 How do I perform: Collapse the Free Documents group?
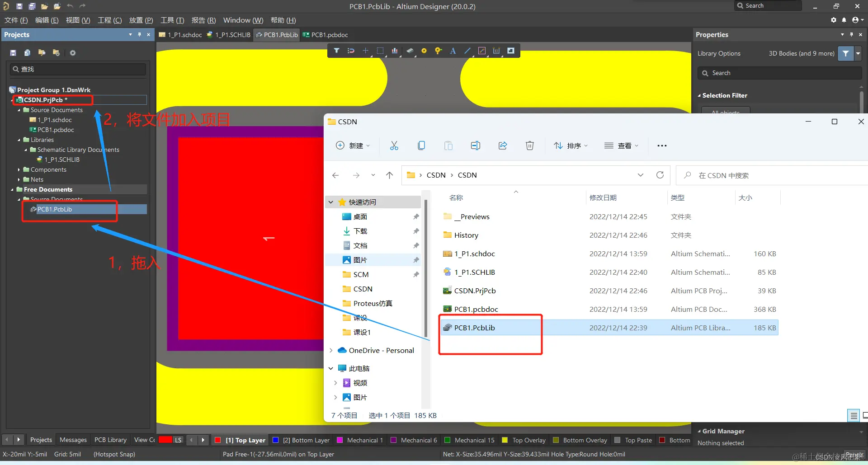(x=12, y=190)
